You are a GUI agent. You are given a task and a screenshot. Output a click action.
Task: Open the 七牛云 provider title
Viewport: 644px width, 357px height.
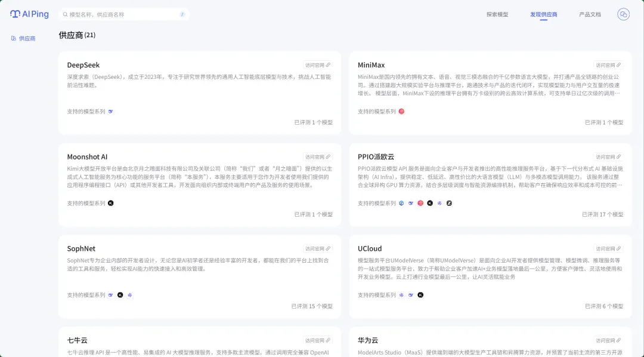pos(77,340)
